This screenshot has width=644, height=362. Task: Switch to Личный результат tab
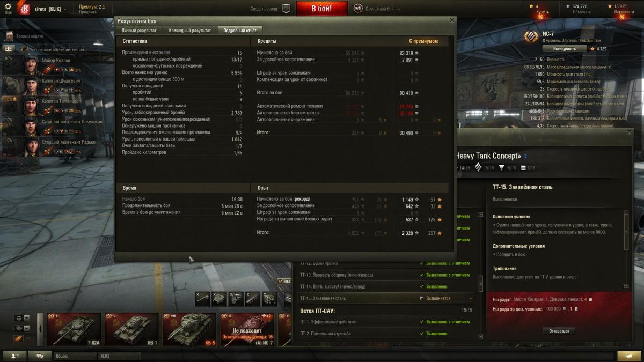pyautogui.click(x=139, y=31)
